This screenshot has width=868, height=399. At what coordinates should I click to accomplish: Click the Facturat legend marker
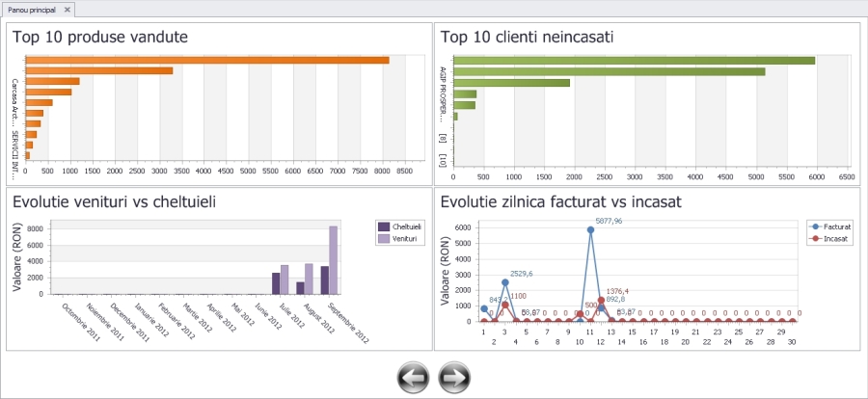pyautogui.click(x=816, y=226)
